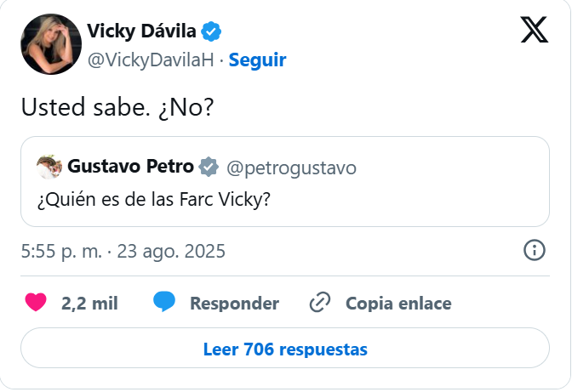Click the @VickyDavilaH handle
The height and width of the screenshot is (392, 572).
pyautogui.click(x=150, y=60)
